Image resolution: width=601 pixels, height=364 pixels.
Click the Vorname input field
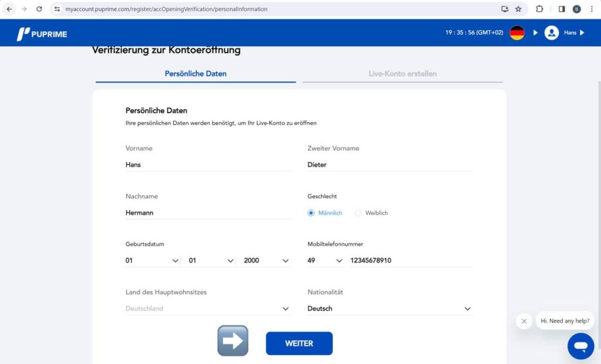coord(208,165)
